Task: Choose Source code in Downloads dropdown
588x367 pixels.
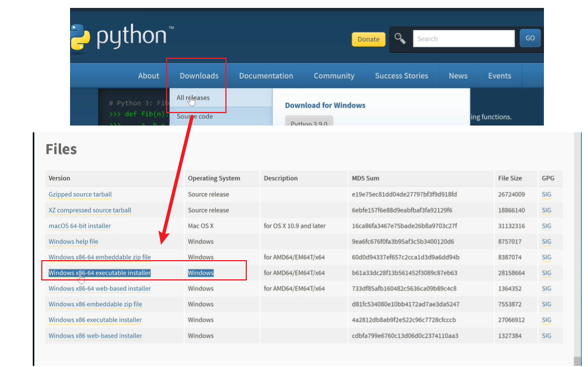Action: click(x=195, y=116)
